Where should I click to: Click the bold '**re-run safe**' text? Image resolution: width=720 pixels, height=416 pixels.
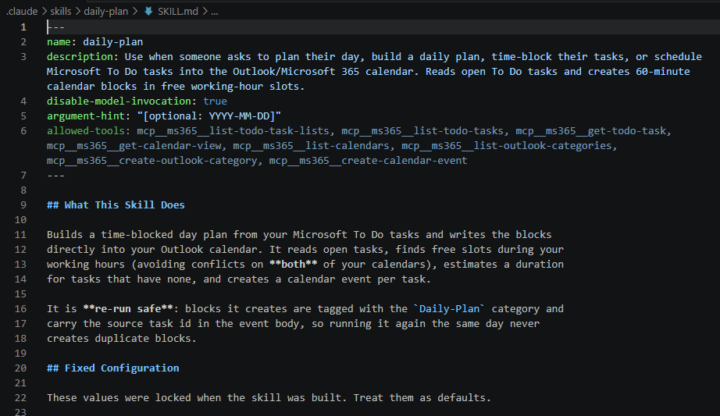(x=128, y=309)
